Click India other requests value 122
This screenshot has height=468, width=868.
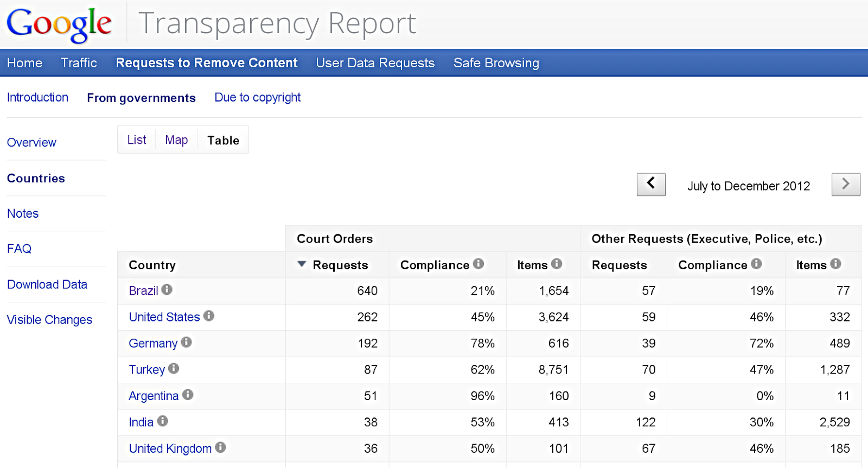click(x=646, y=422)
